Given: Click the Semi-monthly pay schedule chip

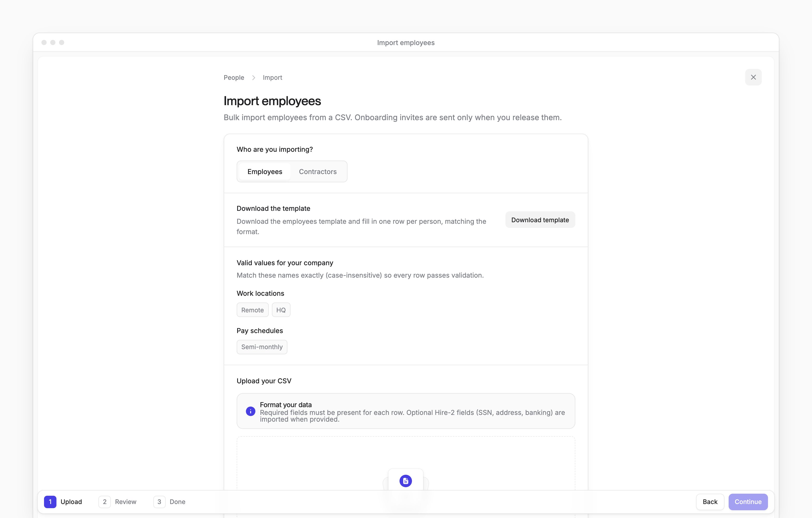Looking at the screenshot, I should pyautogui.click(x=262, y=347).
